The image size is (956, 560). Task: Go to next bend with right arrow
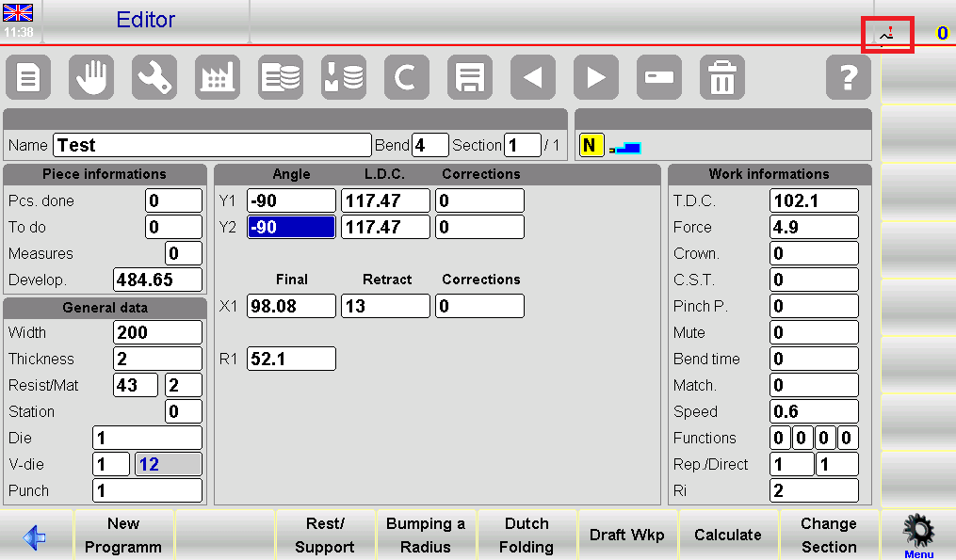tap(596, 78)
